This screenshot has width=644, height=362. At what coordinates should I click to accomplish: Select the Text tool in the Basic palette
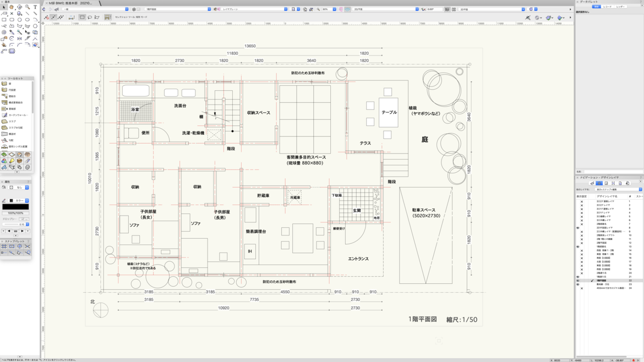(35, 7)
